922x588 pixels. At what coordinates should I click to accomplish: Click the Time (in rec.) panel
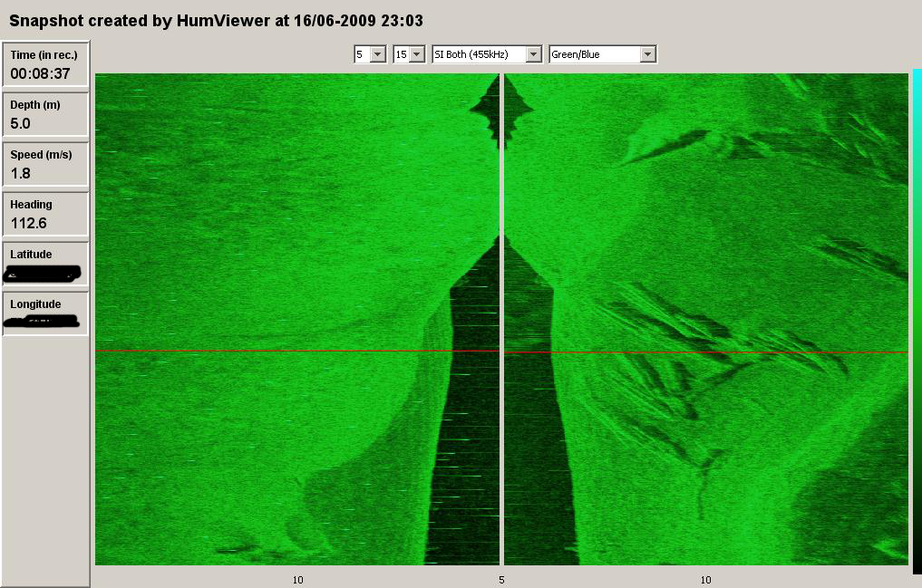46,64
